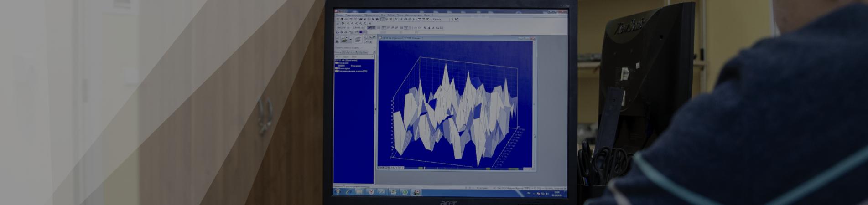Click the floppy disk save icon
The width and height of the screenshot is (868, 205).
click(x=337, y=41)
